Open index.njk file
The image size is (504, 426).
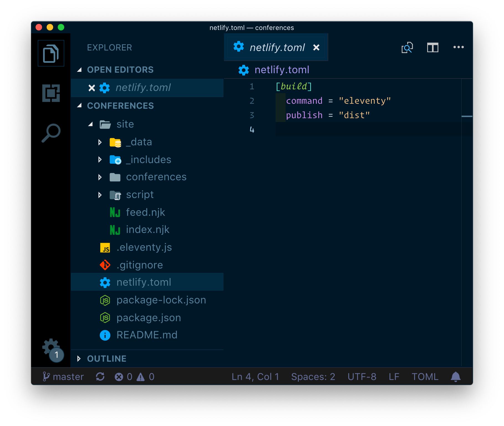(x=147, y=230)
